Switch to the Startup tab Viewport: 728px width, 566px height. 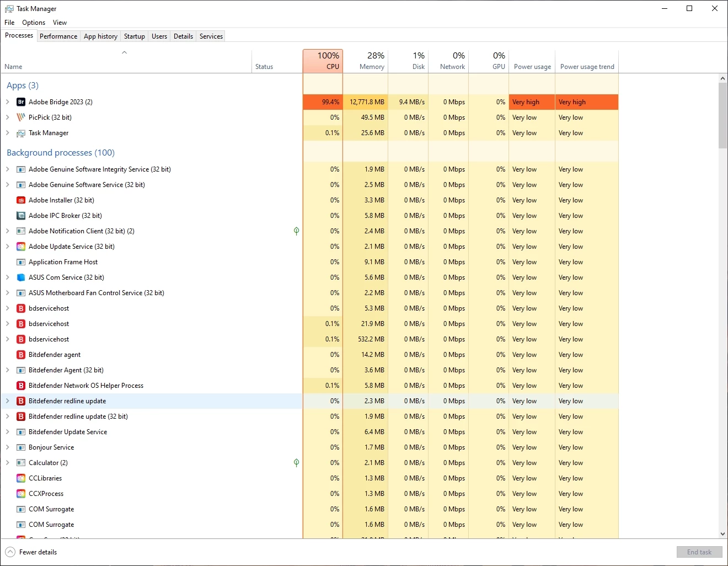point(135,36)
